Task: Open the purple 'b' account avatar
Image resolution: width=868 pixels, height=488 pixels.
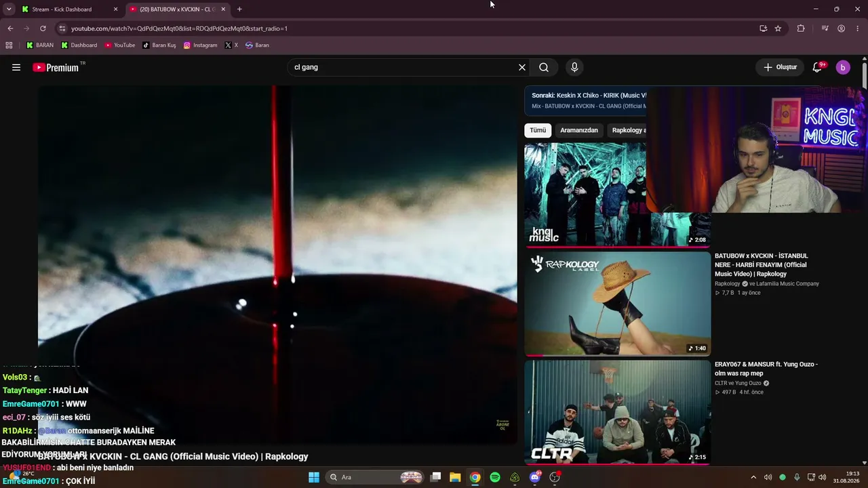Action: [843, 67]
